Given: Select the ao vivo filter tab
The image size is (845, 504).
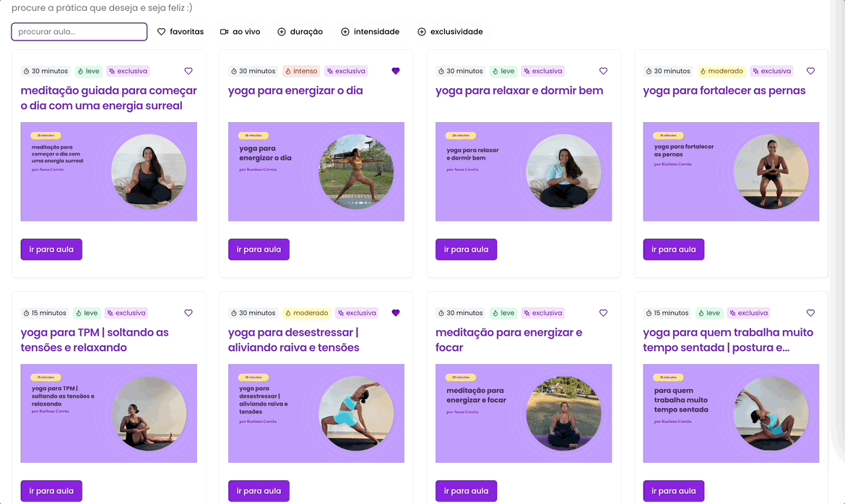Looking at the screenshot, I should click(240, 31).
